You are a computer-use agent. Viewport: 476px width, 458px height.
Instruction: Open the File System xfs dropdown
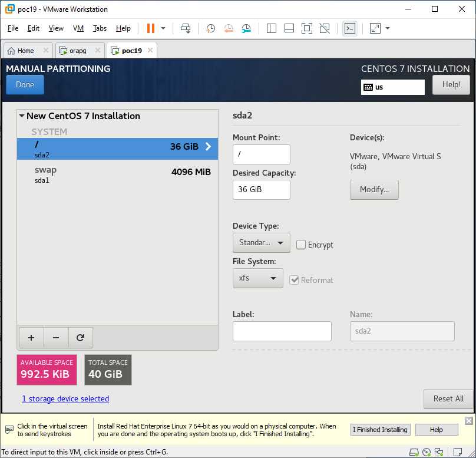click(258, 278)
